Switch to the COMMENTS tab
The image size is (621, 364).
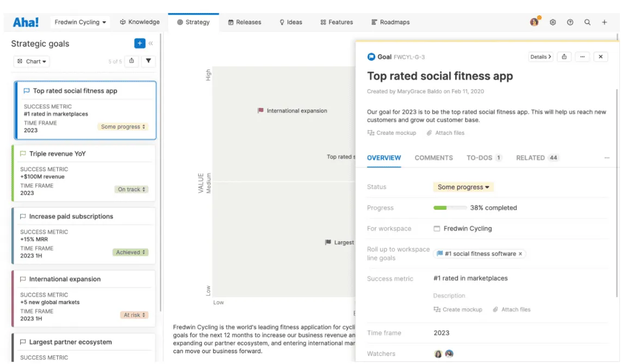pos(434,158)
